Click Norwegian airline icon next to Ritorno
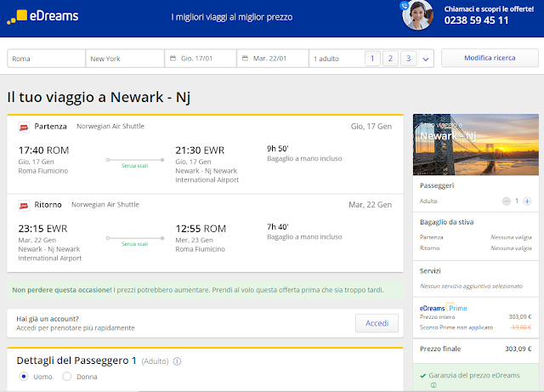Image resolution: width=544 pixels, height=392 pixels. click(24, 206)
